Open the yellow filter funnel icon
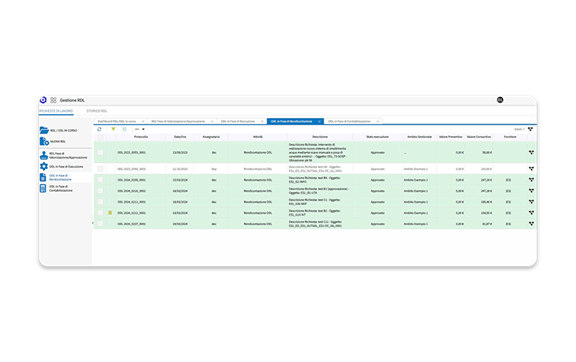The image size is (576, 362). click(x=113, y=129)
